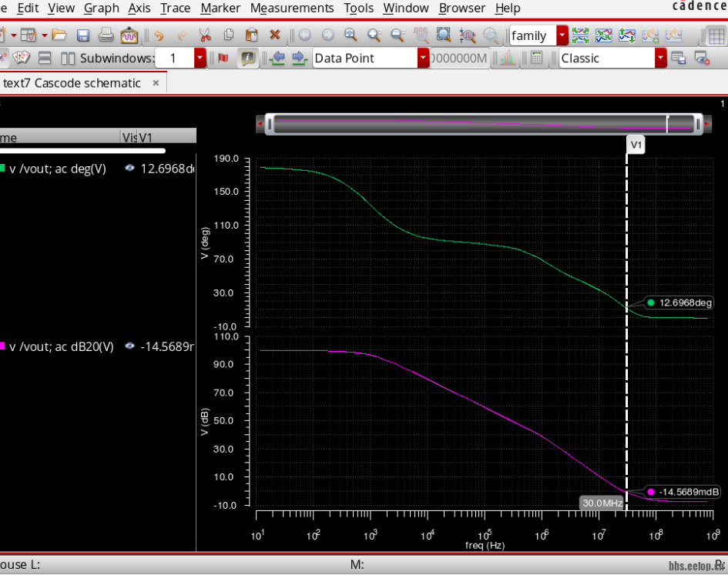Toggle the info balloon tooltip button
The width and height of the screenshot is (728, 575).
pyautogui.click(x=248, y=58)
